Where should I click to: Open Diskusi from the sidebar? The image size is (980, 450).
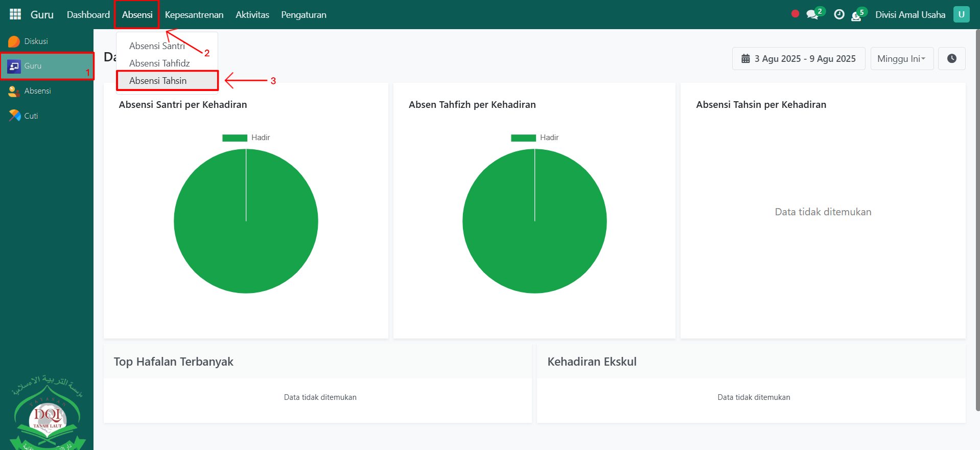click(x=36, y=41)
